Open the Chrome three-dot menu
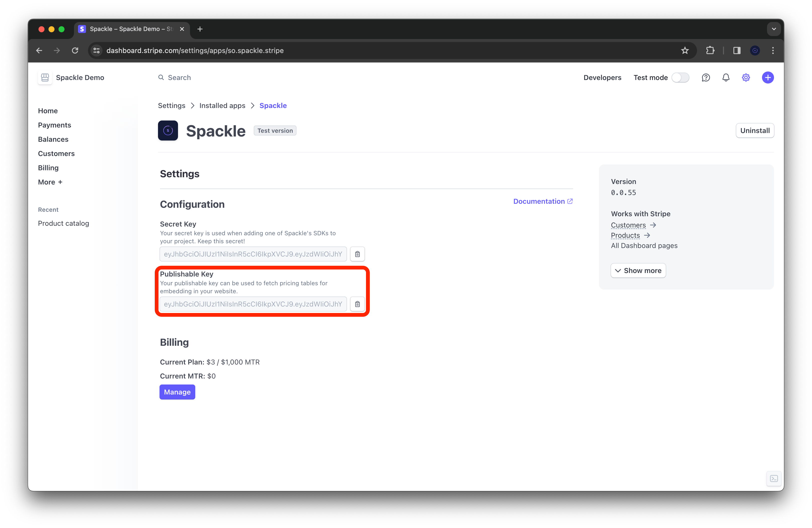The image size is (812, 528). pyautogui.click(x=773, y=50)
